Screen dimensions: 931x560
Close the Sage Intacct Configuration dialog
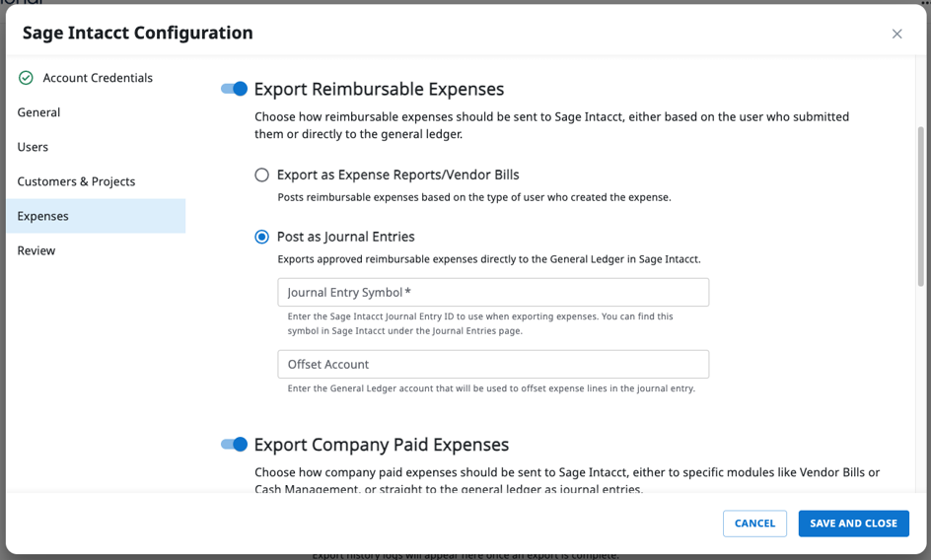[x=896, y=34]
